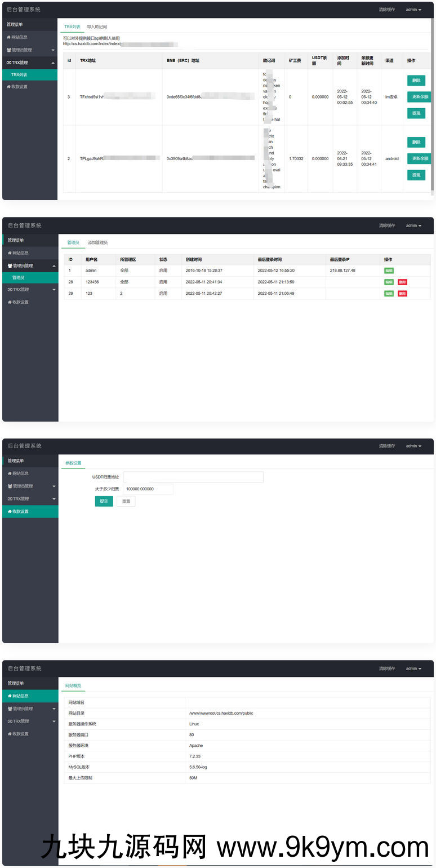Click users icon beside expanded 管理员管理 menu

pyautogui.click(x=10, y=265)
